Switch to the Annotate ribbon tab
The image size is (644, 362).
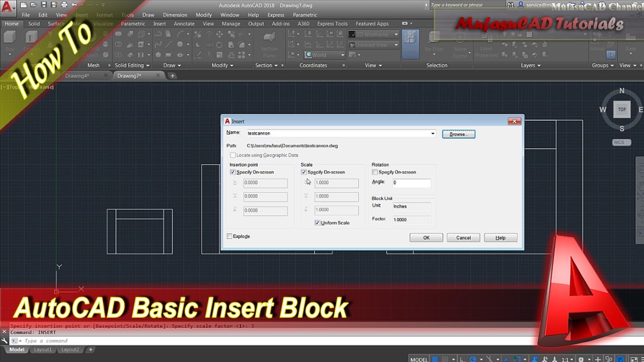coord(184,24)
